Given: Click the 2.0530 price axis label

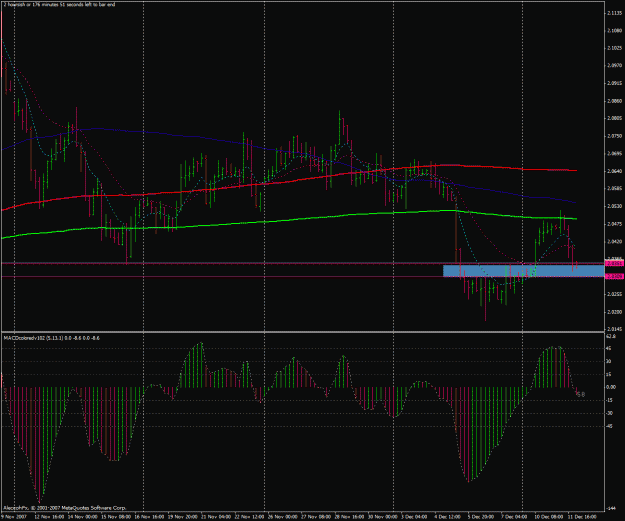Looking at the screenshot, I should point(614,206).
